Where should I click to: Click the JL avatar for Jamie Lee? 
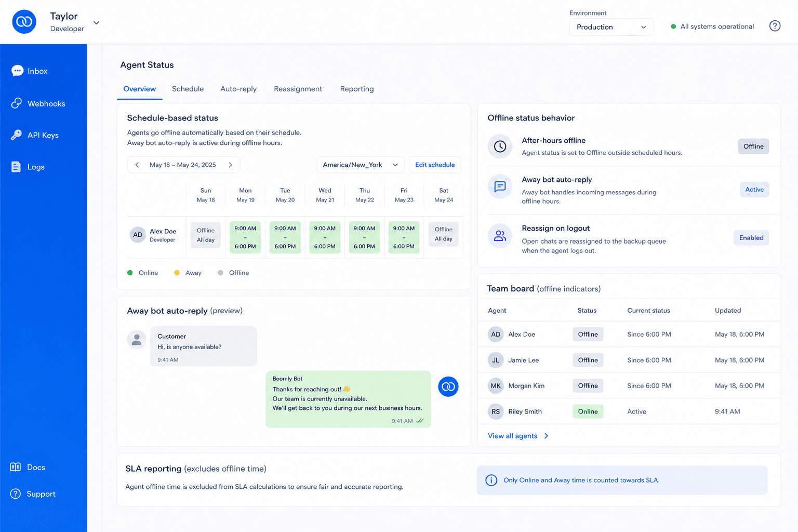(496, 360)
